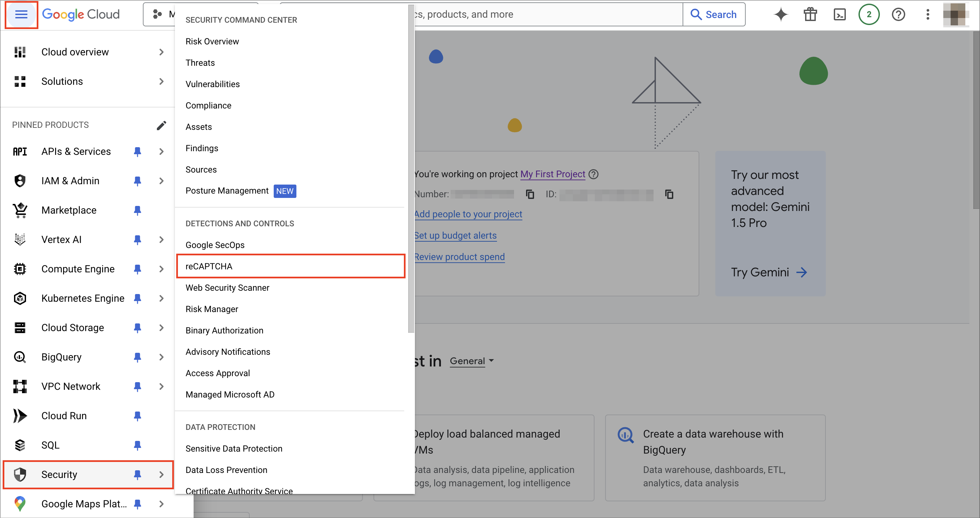Copy the project number
The image size is (980, 518).
tap(530, 194)
